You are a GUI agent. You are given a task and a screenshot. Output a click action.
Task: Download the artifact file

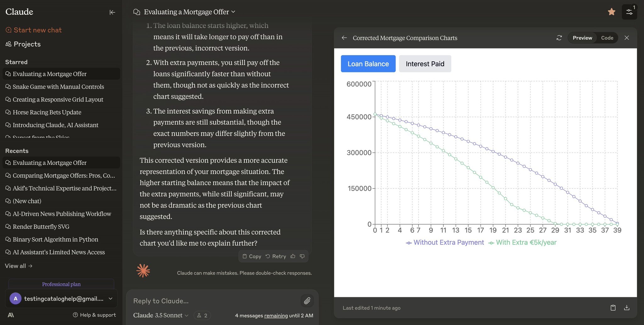(x=627, y=308)
